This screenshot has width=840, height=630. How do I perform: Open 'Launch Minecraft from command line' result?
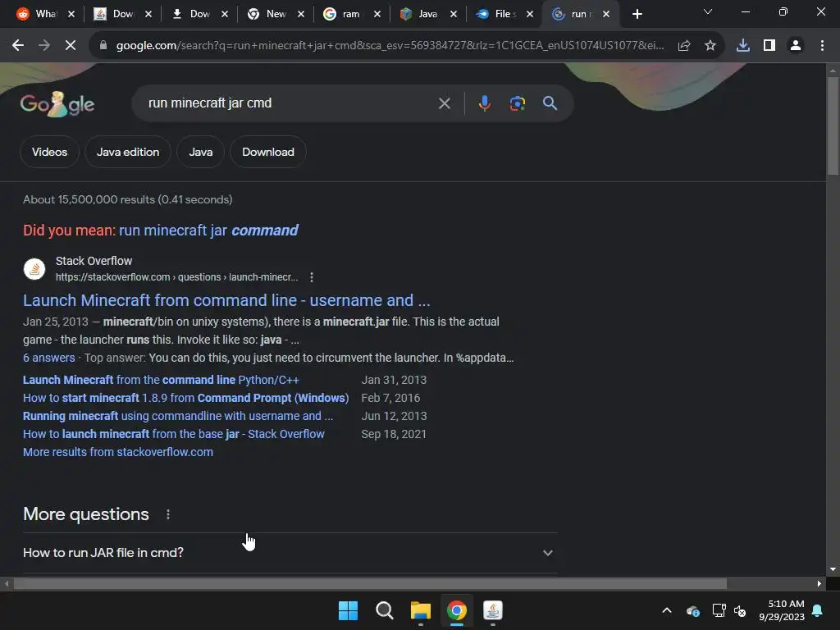click(226, 300)
